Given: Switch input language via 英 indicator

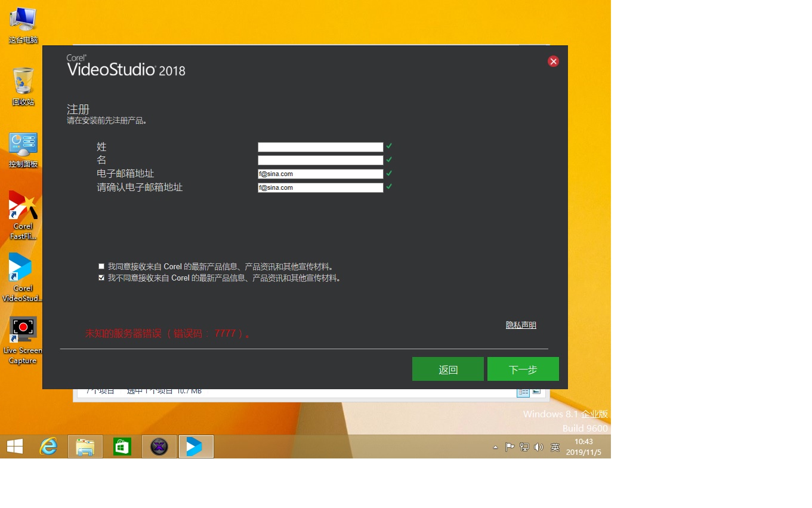Looking at the screenshot, I should (x=555, y=447).
